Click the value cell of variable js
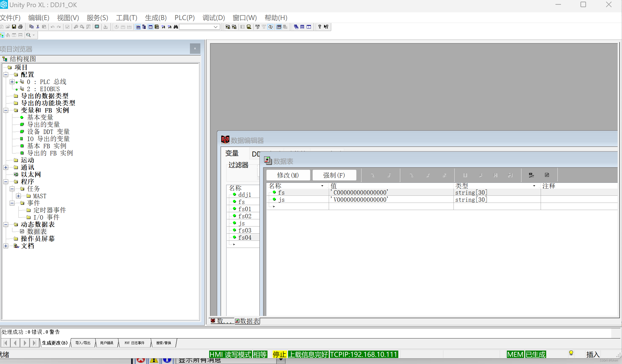This screenshot has width=622, height=364. click(x=390, y=200)
